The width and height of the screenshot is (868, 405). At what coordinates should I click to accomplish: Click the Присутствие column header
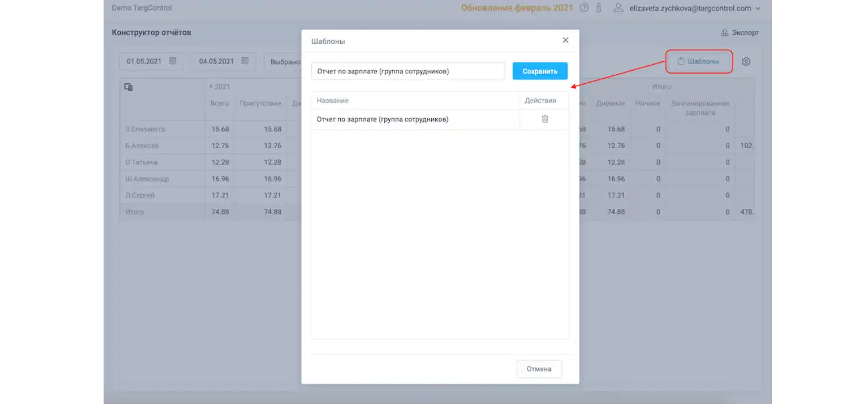260,104
